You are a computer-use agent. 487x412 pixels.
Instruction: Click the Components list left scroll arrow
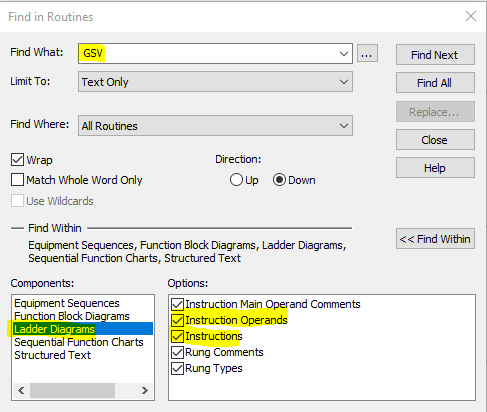(x=21, y=390)
